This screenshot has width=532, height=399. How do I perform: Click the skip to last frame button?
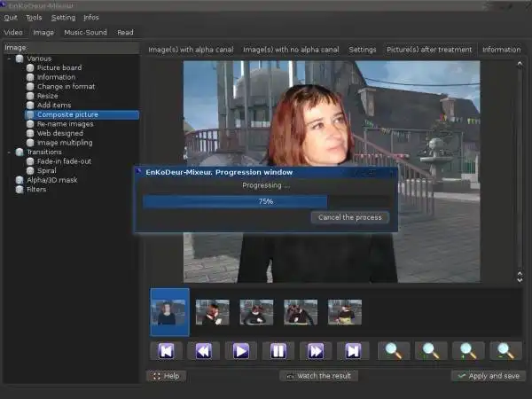(x=353, y=350)
